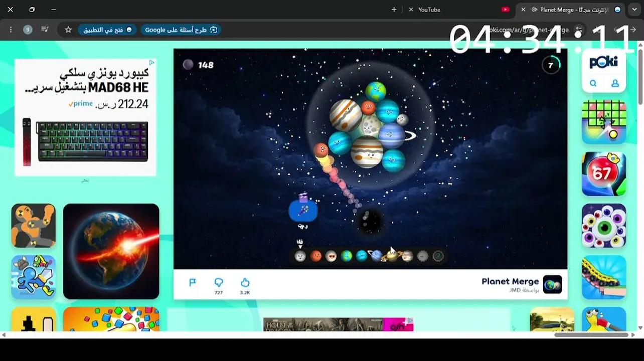Open the Chrome profile avatar
The width and height of the screenshot is (644, 361).
(28, 30)
